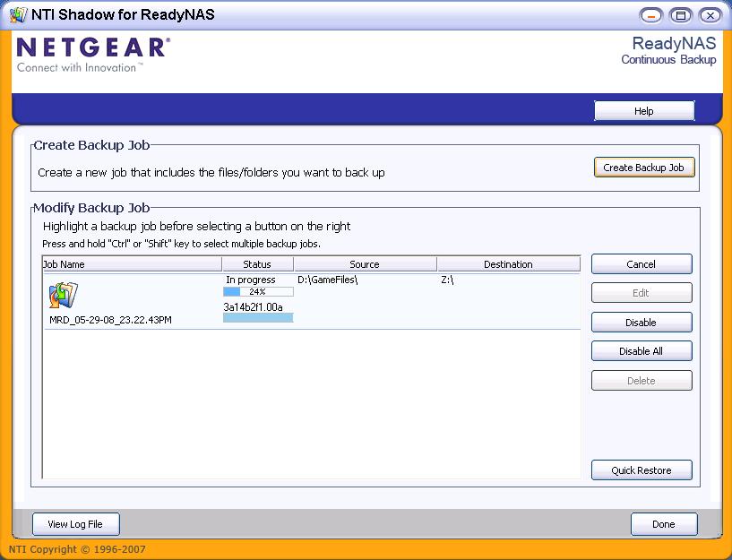Viewport: 732px width, 560px height.
Task: Open Quick Restore
Action: [x=642, y=470]
